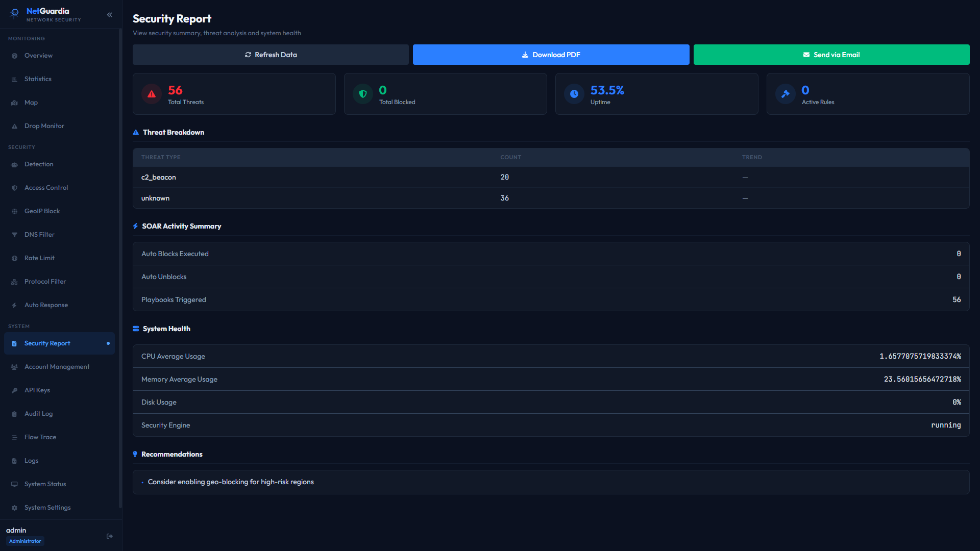Click the 56 total threats number
Image resolution: width=980 pixels, height=551 pixels.
tap(175, 90)
